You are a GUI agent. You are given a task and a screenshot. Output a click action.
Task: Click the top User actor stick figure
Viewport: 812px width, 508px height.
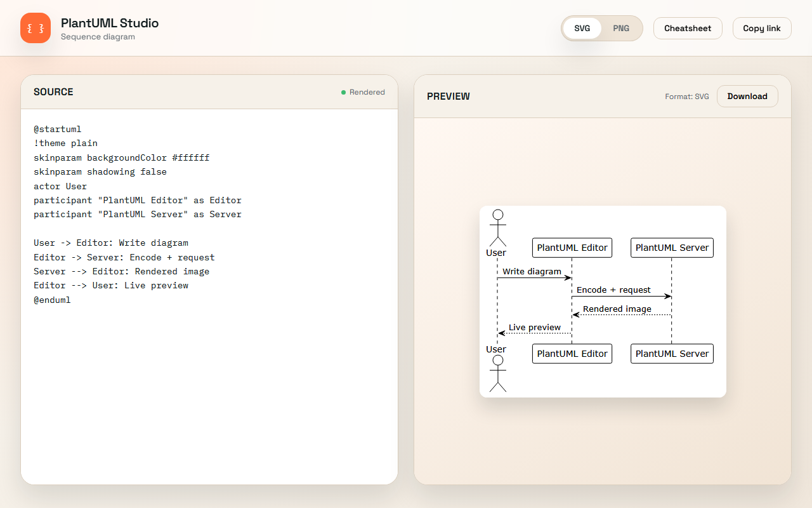tap(498, 228)
